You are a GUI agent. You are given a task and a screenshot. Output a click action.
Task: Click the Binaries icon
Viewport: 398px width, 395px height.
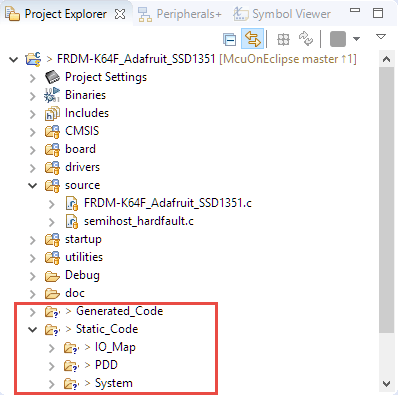52,95
